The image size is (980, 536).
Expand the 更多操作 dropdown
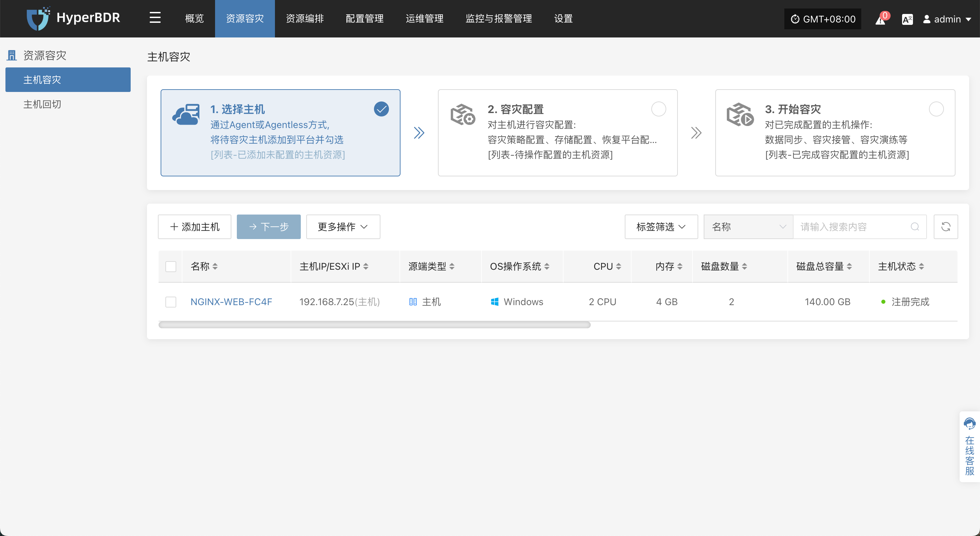343,227
